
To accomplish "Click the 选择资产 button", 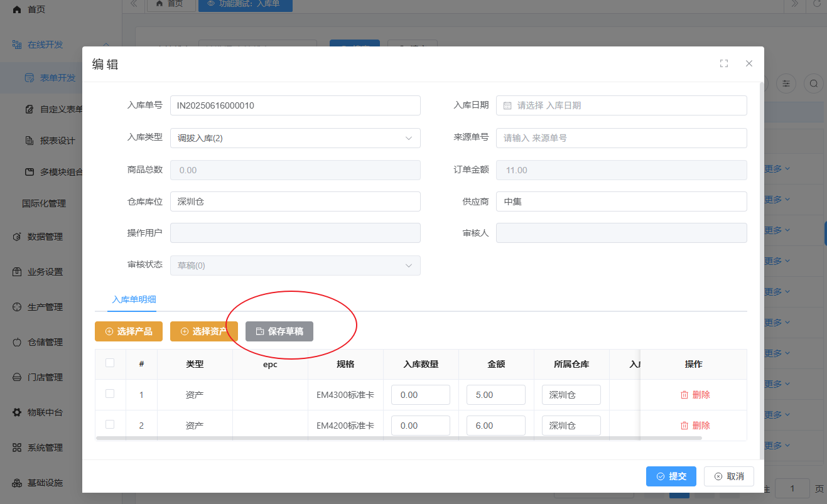I will pyautogui.click(x=204, y=331).
